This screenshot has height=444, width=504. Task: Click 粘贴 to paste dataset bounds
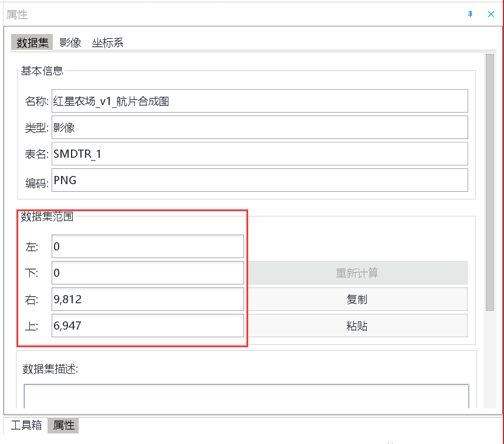pyautogui.click(x=357, y=326)
